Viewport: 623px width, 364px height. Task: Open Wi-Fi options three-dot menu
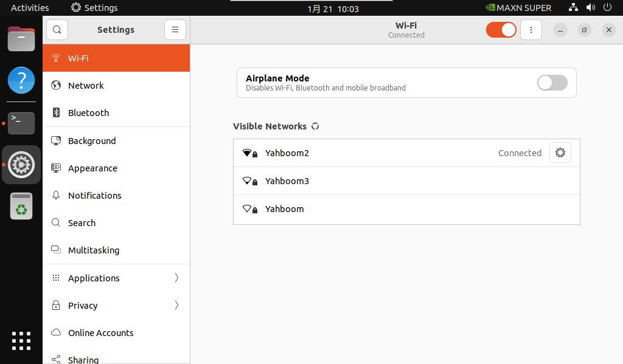pyautogui.click(x=531, y=30)
